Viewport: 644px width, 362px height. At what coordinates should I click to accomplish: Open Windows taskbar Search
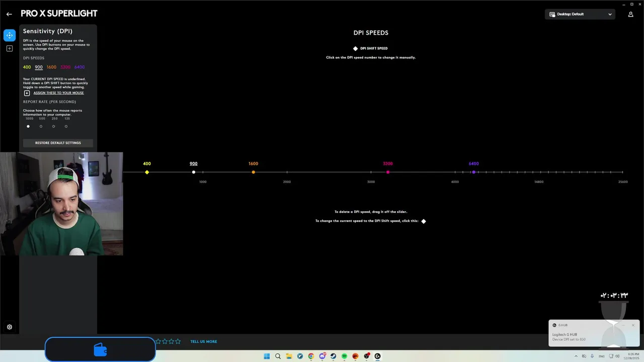(278, 356)
